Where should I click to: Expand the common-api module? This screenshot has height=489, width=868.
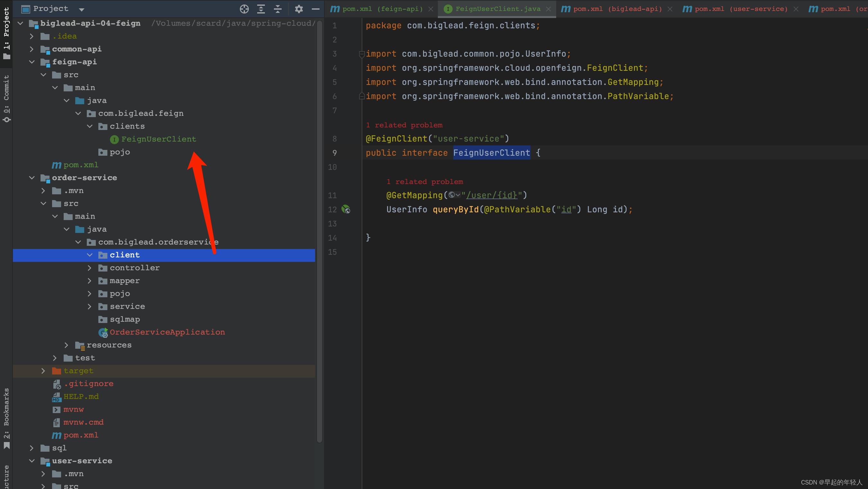tap(32, 49)
